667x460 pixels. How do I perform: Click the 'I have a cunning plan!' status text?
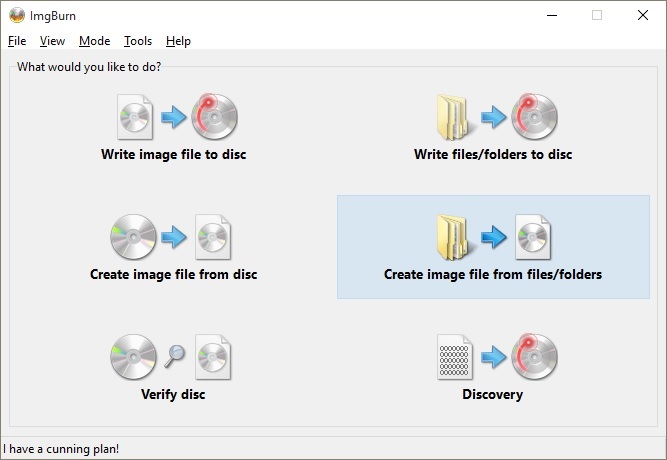coord(61,449)
